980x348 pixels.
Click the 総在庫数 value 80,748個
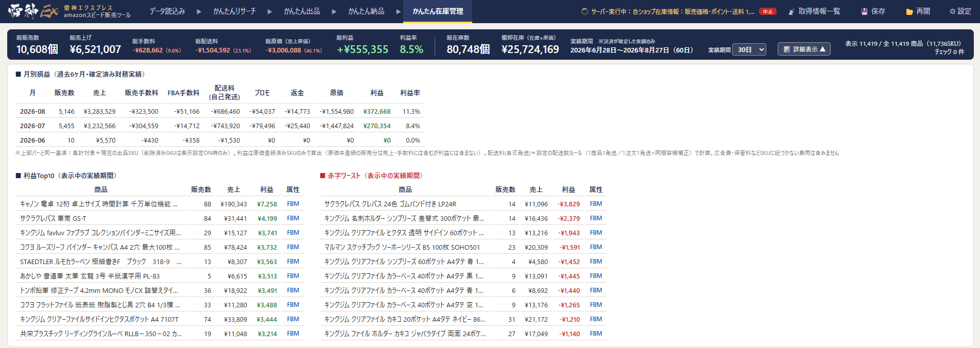click(x=468, y=49)
